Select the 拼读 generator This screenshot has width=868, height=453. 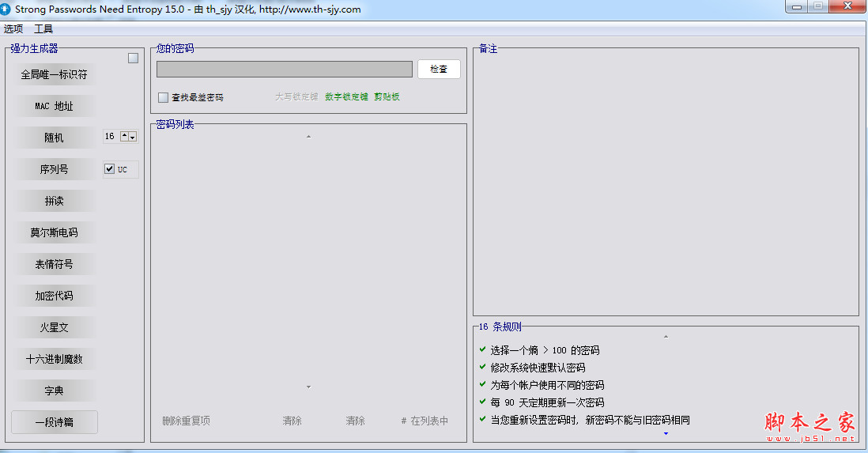click(55, 201)
